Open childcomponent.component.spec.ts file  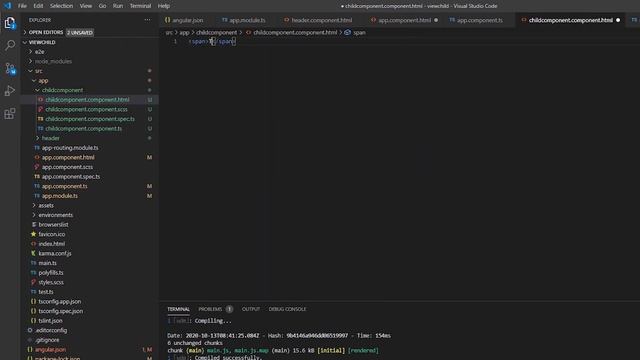coord(90,119)
